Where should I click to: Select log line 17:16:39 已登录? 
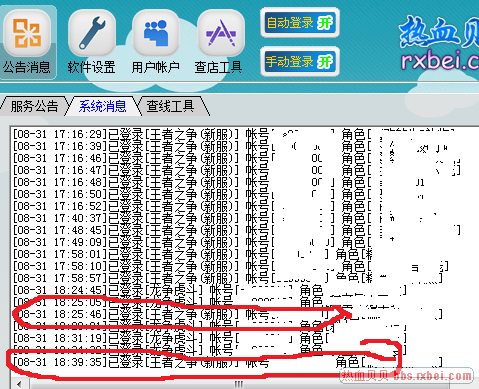(231, 146)
